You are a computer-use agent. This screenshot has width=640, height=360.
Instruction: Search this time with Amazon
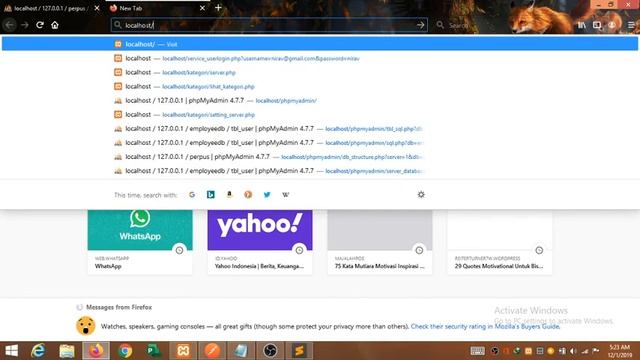(x=229, y=195)
